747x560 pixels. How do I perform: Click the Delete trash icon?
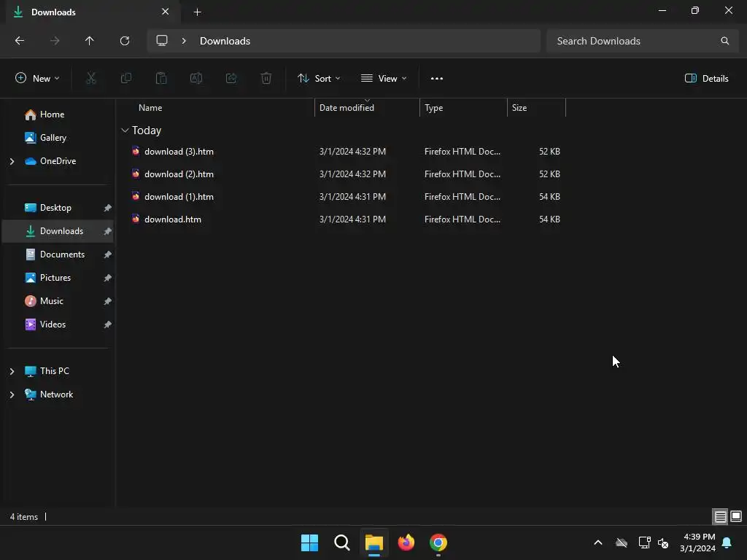click(x=266, y=78)
